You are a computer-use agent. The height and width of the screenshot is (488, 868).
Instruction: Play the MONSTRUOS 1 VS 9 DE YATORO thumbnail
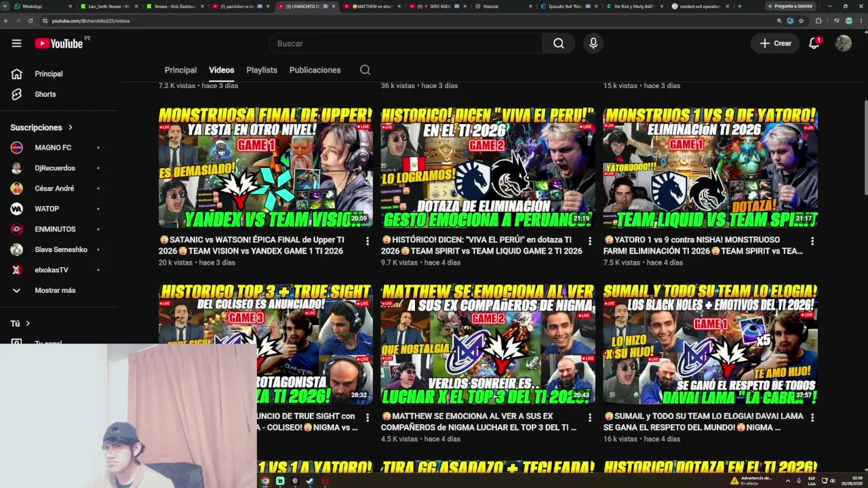[x=711, y=167]
